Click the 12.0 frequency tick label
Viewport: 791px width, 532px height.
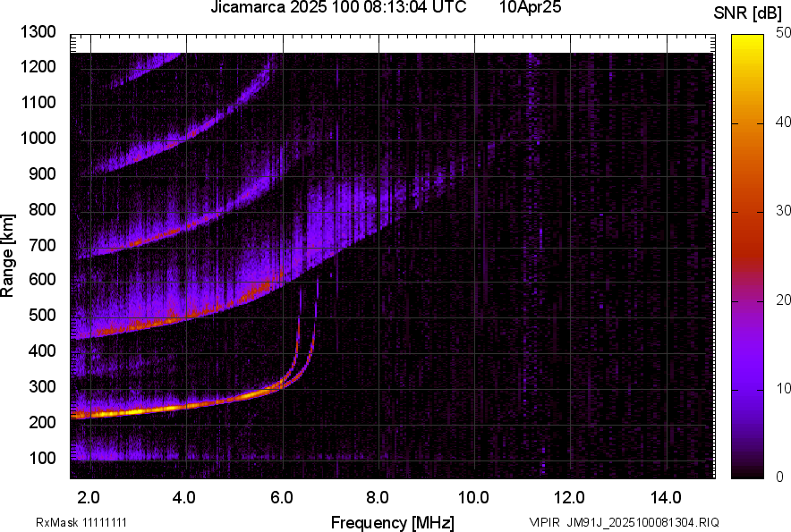point(569,498)
